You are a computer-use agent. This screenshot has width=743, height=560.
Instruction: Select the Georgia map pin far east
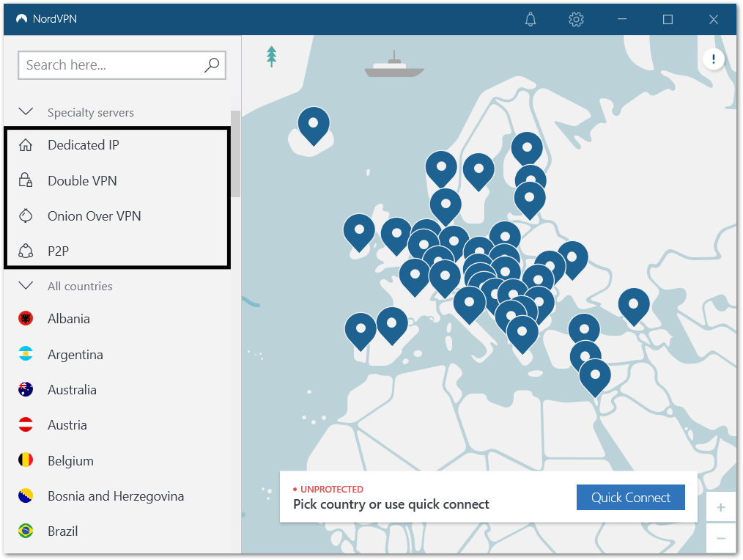pyautogui.click(x=634, y=307)
